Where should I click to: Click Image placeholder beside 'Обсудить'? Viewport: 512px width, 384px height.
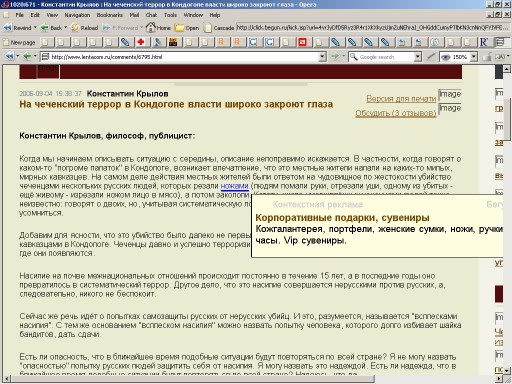pos(450,108)
